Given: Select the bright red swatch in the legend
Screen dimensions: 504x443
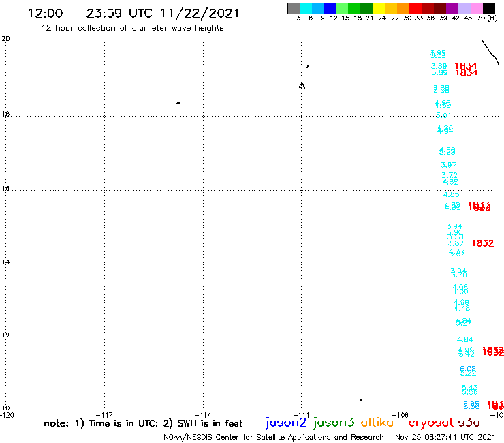Looking at the screenshot, I should (x=415, y=8).
